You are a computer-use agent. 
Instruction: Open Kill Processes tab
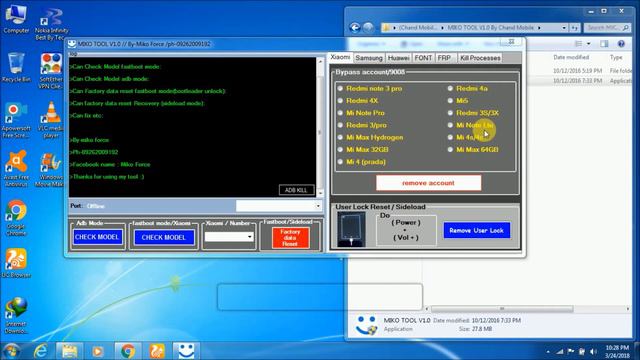[480, 58]
